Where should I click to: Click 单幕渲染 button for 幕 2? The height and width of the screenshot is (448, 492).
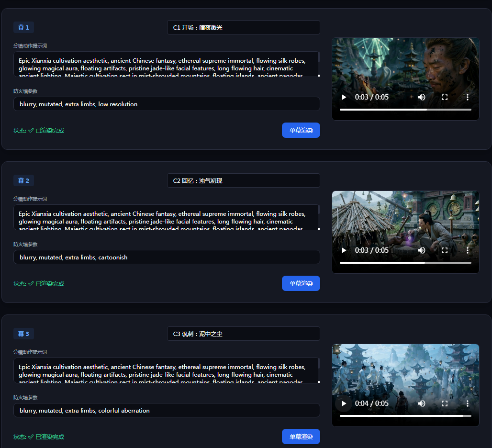point(301,283)
